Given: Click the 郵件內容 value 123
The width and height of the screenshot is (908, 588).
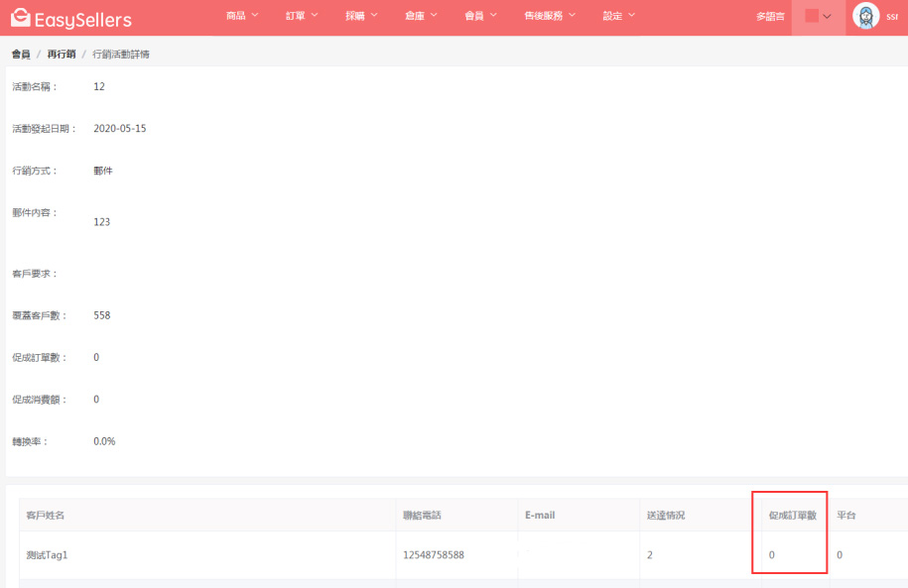Looking at the screenshot, I should pos(102,222).
